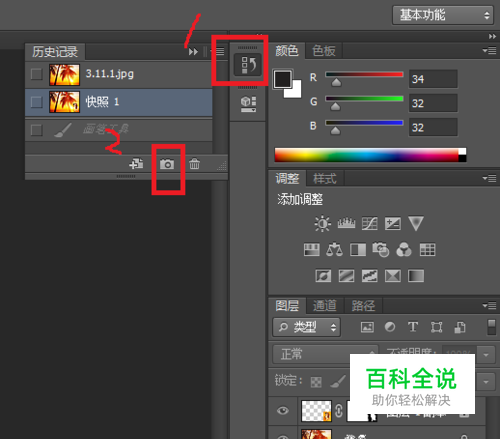
Task: Add a Threshold adjustment
Action: tap(370, 276)
